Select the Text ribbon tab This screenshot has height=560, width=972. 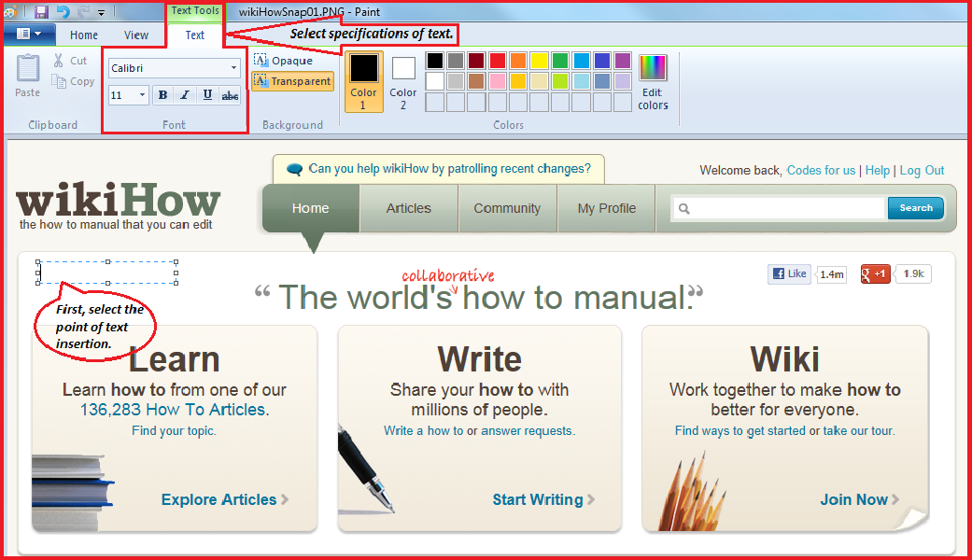pyautogui.click(x=194, y=35)
